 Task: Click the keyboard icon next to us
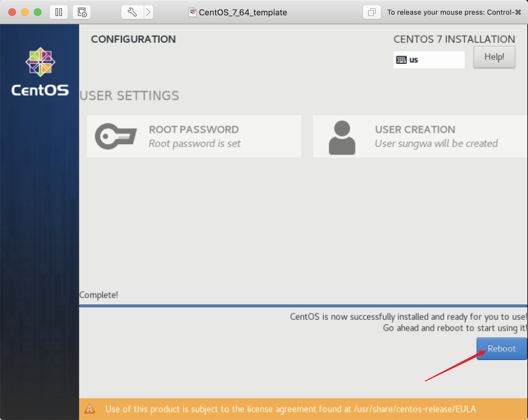point(401,60)
